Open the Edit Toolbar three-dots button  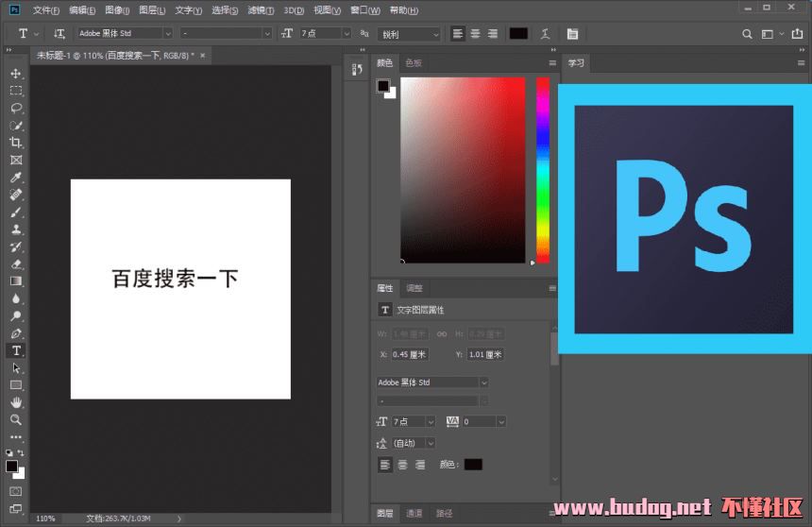pos(16,437)
